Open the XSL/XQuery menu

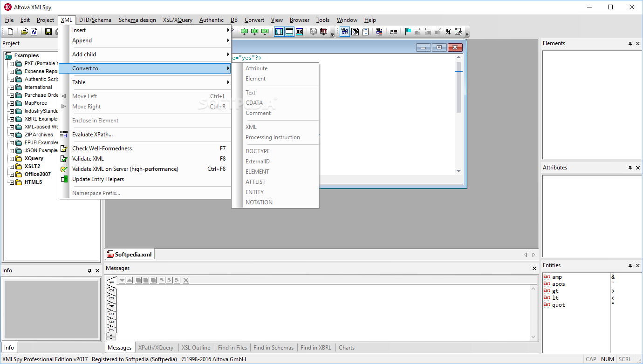coord(178,20)
